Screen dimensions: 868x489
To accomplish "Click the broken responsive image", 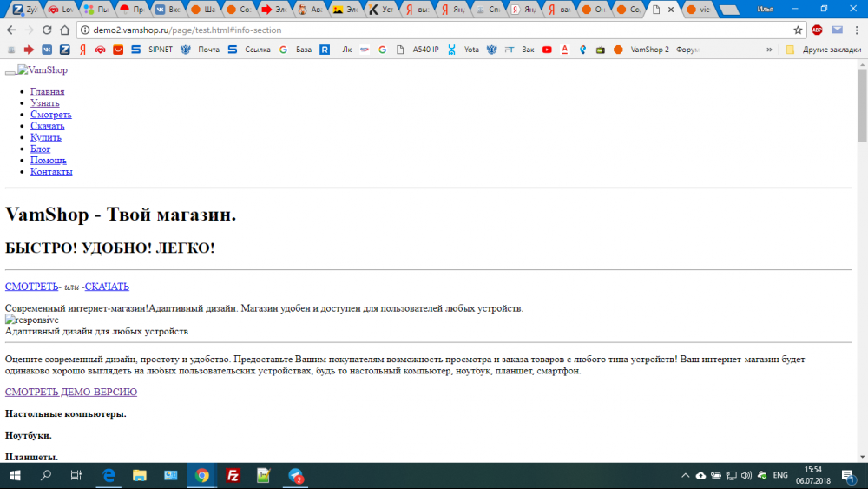I will [31, 320].
